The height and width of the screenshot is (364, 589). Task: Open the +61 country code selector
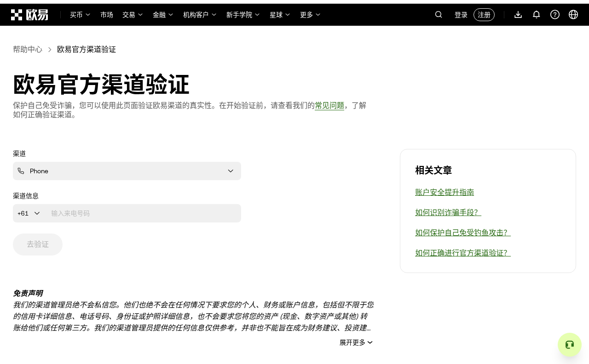29,213
